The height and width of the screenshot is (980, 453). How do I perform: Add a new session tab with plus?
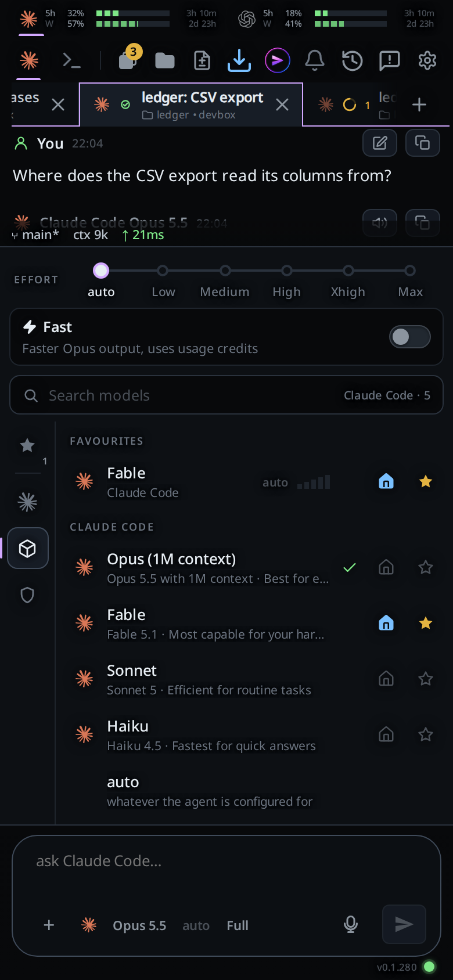pyautogui.click(x=419, y=105)
